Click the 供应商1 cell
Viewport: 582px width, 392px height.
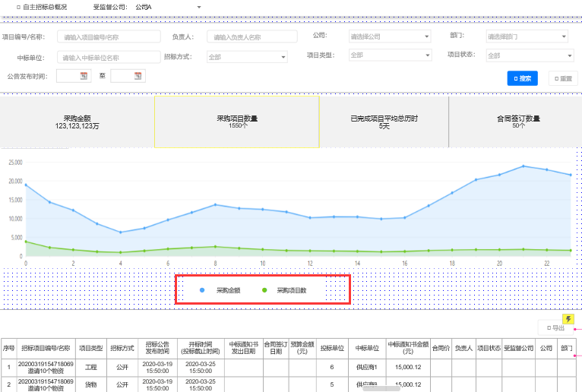[x=367, y=367]
